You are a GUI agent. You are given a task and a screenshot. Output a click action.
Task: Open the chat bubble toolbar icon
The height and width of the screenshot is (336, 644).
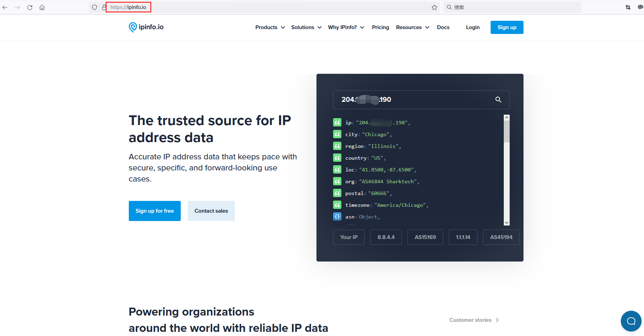pyautogui.click(x=640, y=7)
